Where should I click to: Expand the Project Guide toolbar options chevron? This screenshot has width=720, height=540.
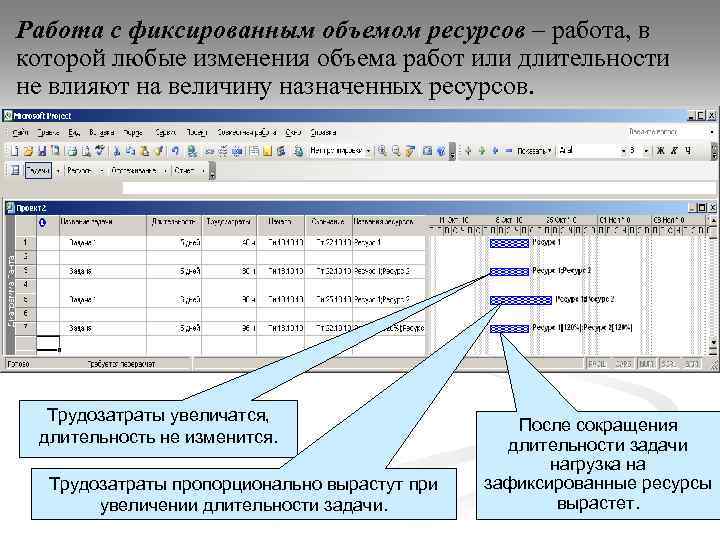pyautogui.click(x=212, y=171)
